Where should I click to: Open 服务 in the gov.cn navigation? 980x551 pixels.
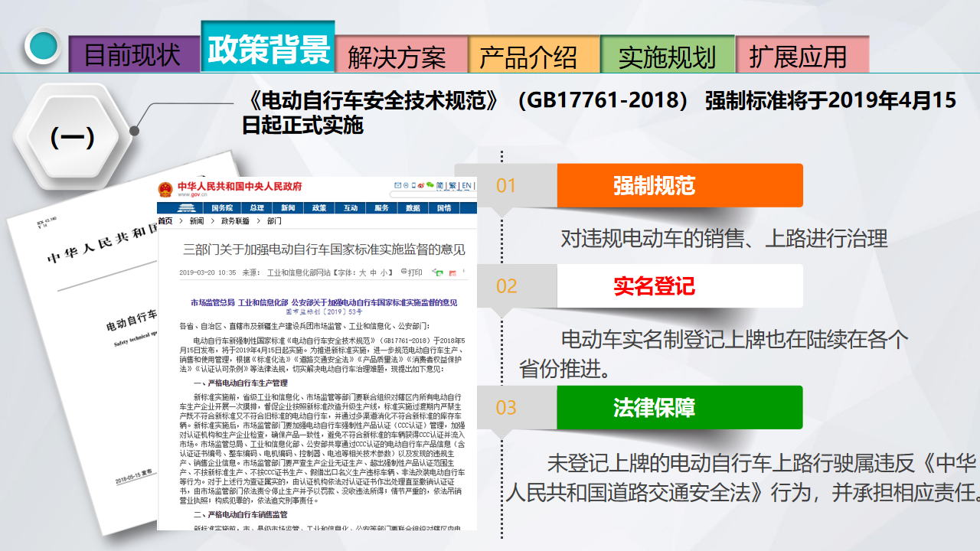coord(382,208)
